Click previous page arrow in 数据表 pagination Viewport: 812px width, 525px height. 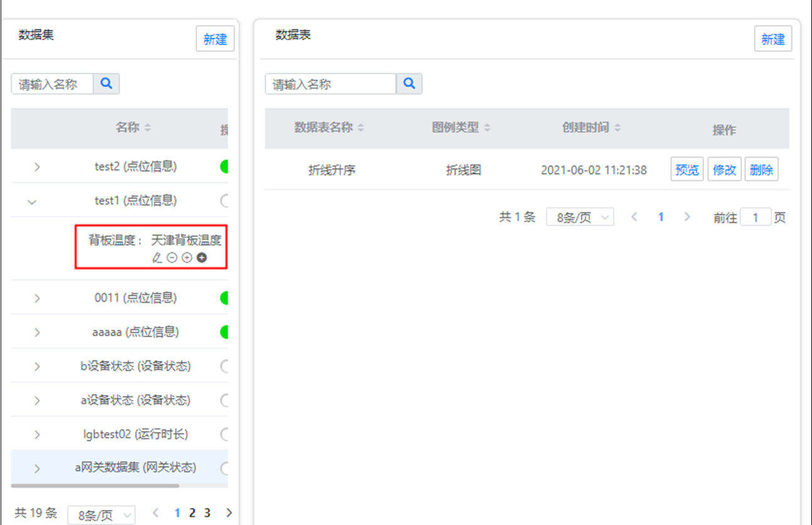coord(634,217)
